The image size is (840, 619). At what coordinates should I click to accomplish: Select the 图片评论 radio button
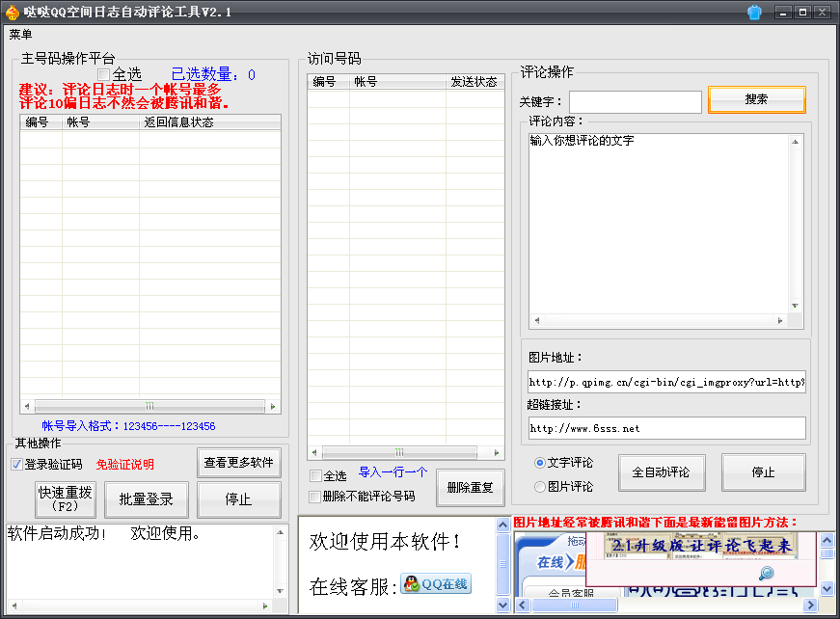(x=540, y=487)
